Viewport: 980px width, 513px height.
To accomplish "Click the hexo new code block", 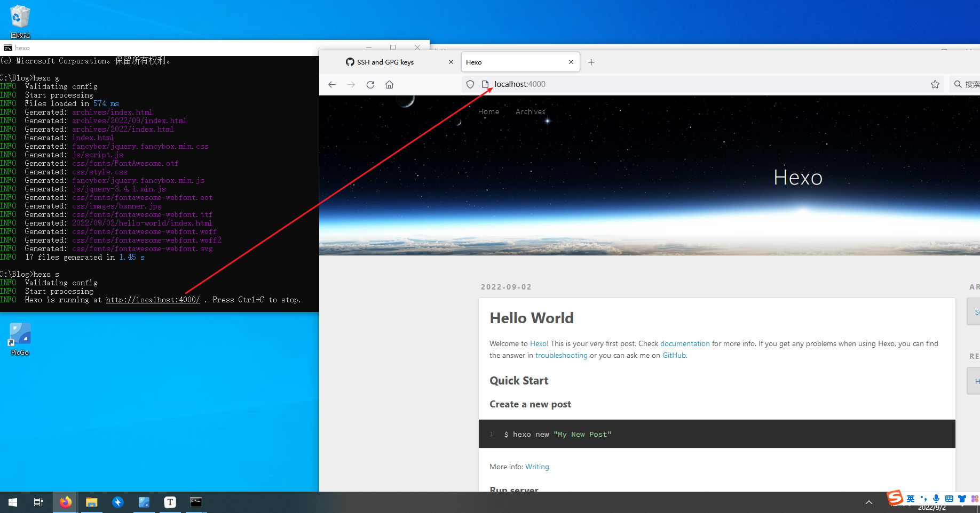I will [717, 434].
